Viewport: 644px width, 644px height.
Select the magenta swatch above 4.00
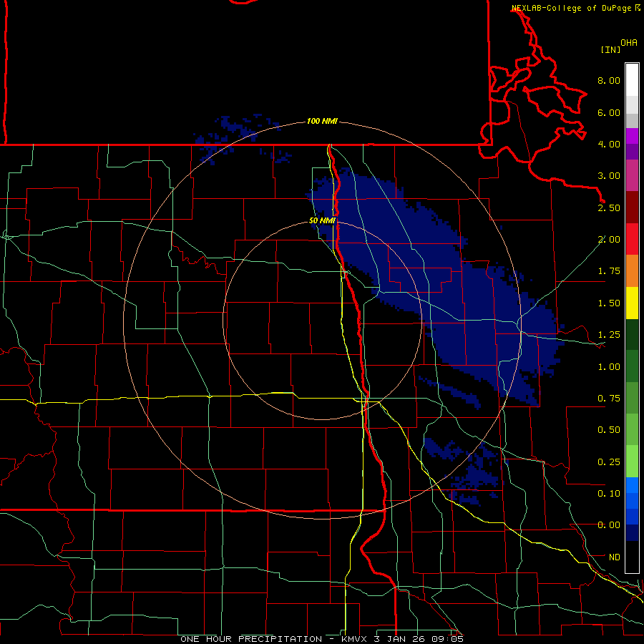tap(632, 136)
